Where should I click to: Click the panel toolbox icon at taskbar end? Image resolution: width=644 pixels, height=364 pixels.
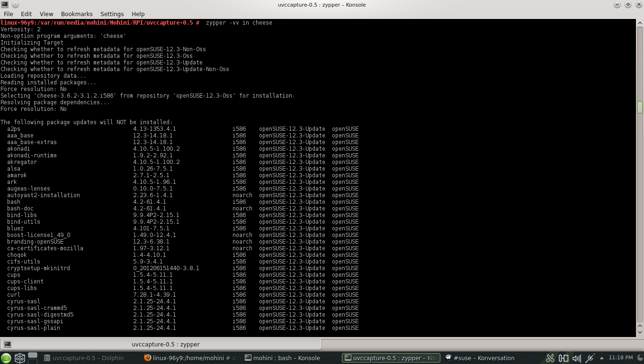(x=639, y=358)
